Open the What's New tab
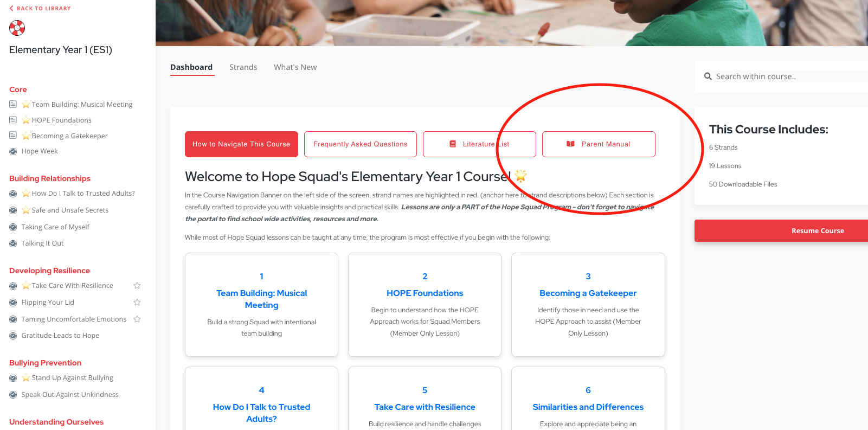This screenshot has height=430, width=868. 295,67
